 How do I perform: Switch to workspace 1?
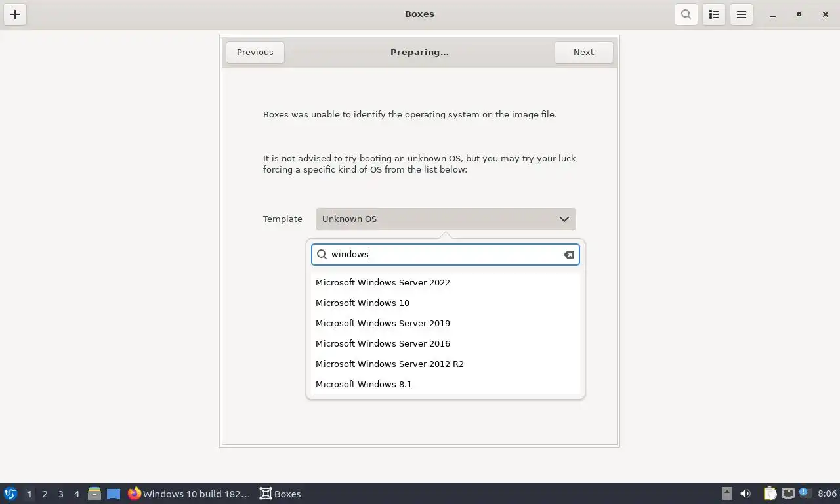click(x=29, y=494)
